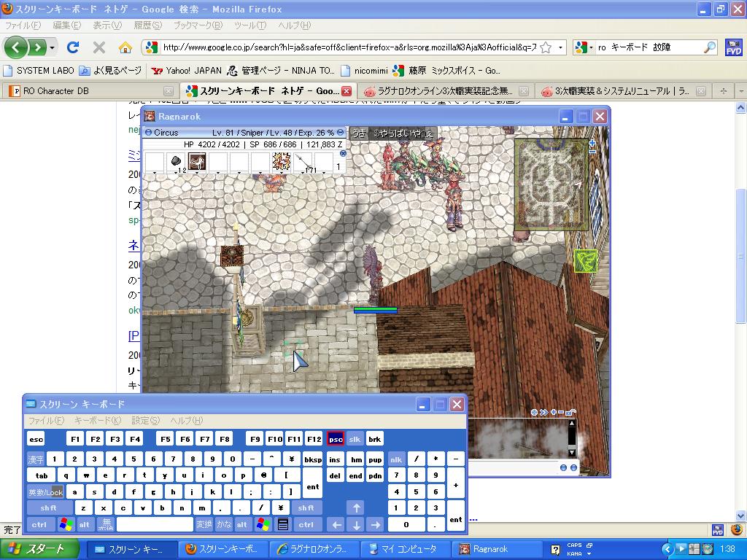Open Windows スタート menu

click(x=39, y=550)
